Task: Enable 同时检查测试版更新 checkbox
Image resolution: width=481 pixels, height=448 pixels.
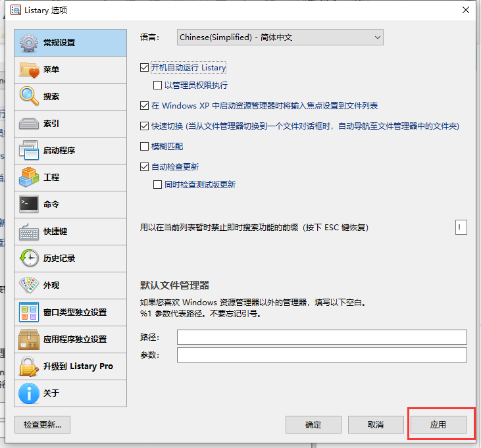Action: [158, 185]
